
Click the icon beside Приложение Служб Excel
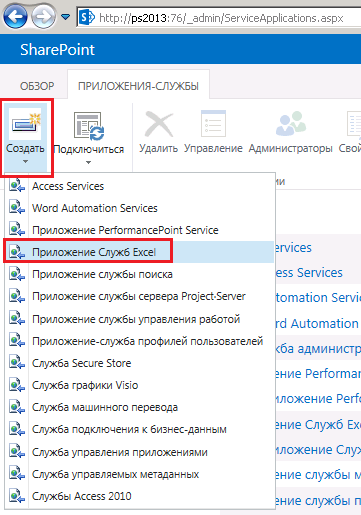[17, 252]
